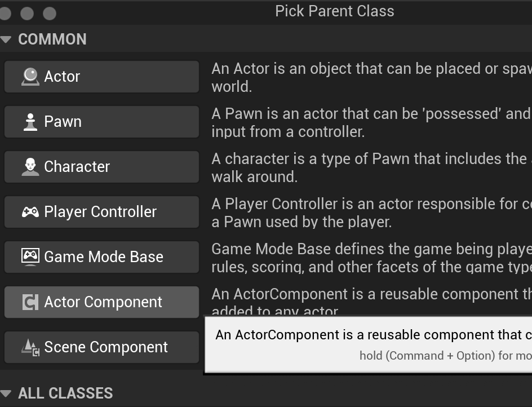Click the monitor icon on Game Mode Base

(x=30, y=256)
